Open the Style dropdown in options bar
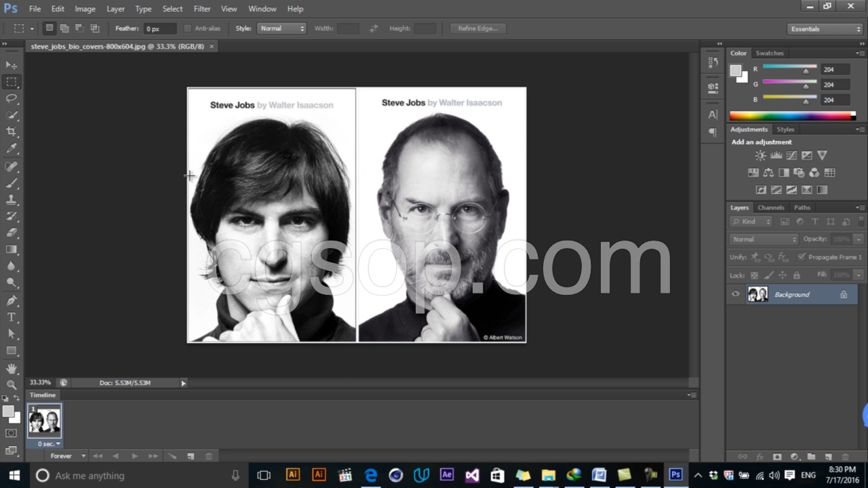Screen dimensions: 868x488 point(282,28)
